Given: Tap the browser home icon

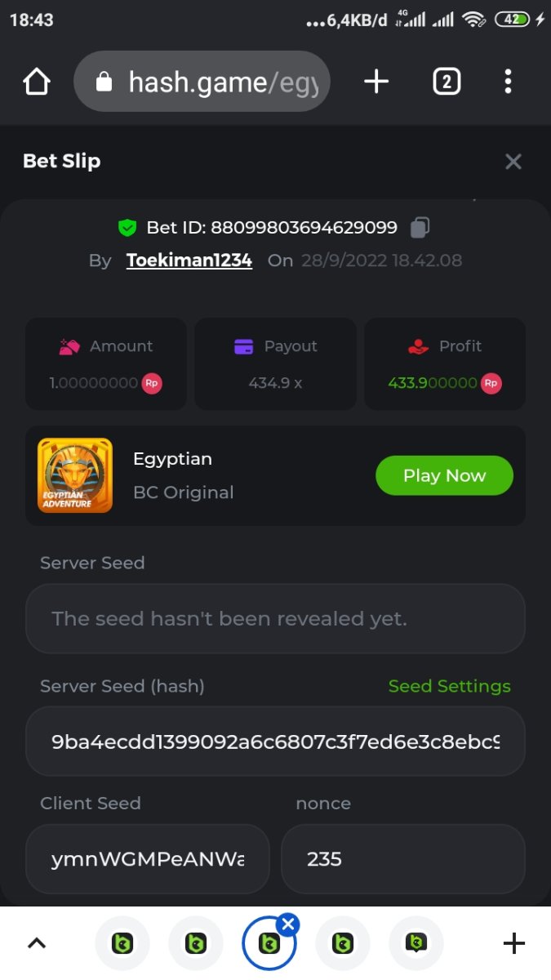Looking at the screenshot, I should pos(37,82).
